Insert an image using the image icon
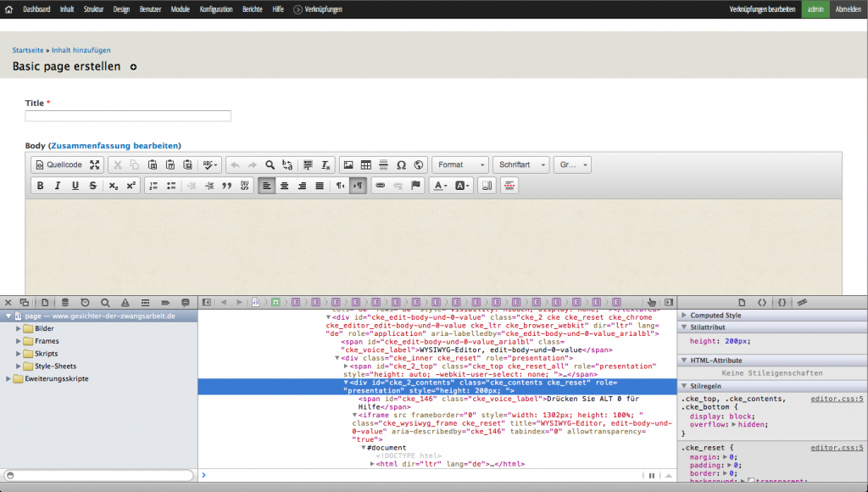This screenshot has height=492, width=868. [348, 165]
